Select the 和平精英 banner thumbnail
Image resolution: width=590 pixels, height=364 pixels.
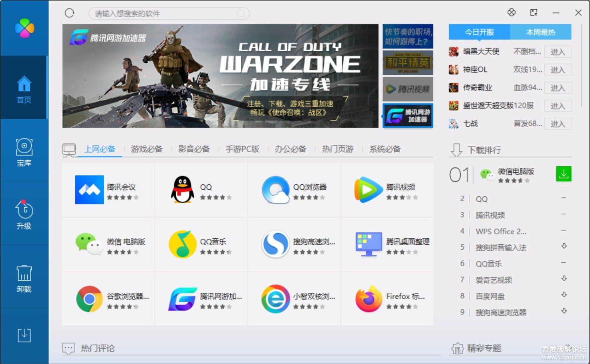click(408, 62)
